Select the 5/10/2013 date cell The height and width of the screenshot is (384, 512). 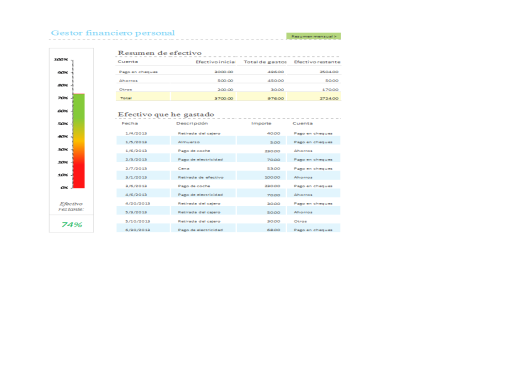pos(138,221)
